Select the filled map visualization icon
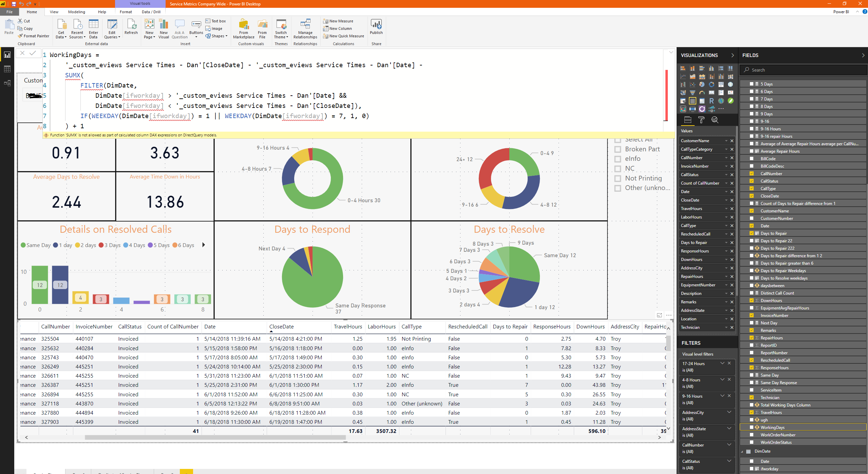 [683, 93]
